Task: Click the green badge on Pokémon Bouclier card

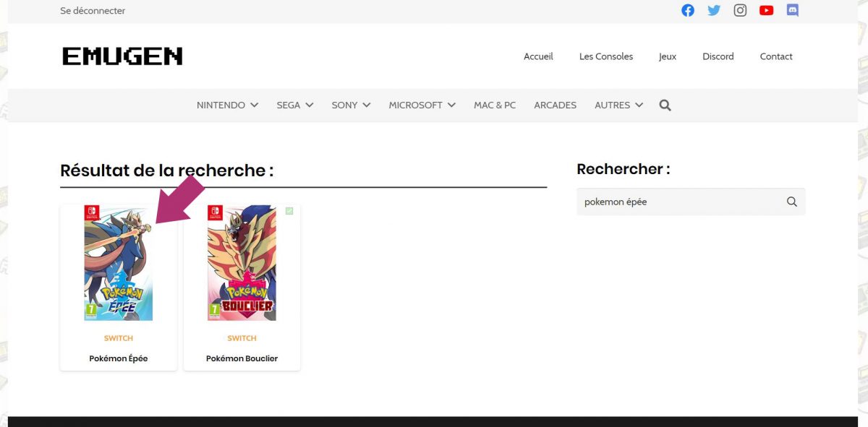Action: coord(289,211)
